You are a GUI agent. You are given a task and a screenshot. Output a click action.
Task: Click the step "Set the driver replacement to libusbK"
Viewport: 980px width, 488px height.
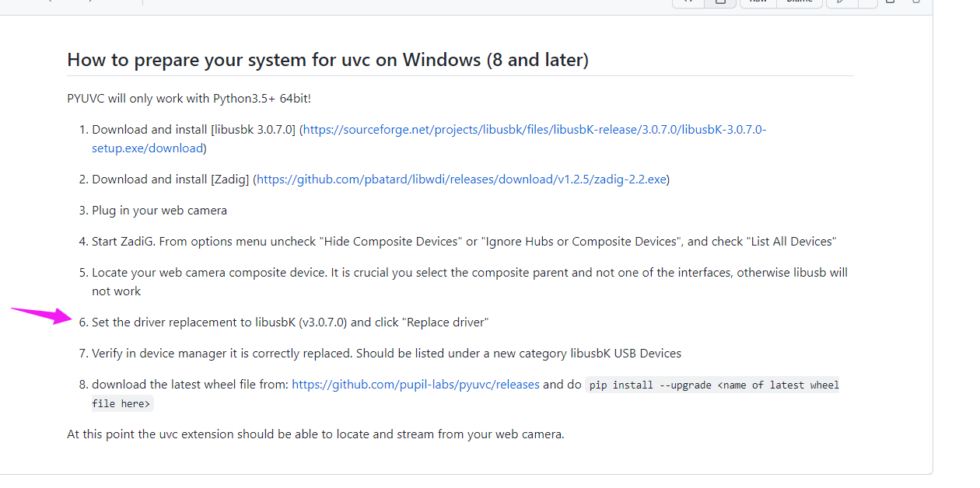click(x=290, y=322)
